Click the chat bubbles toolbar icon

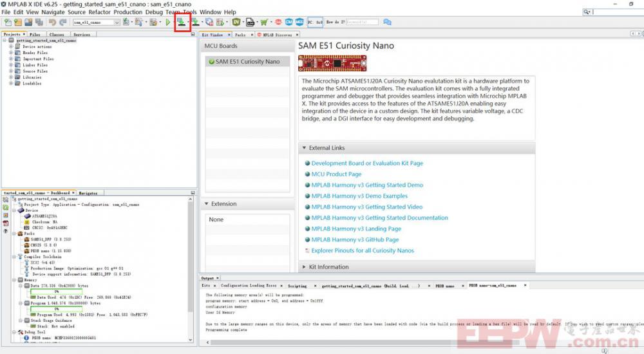tap(387, 22)
